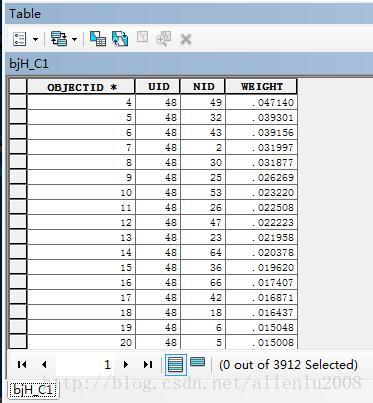
Task: Show all records view toggle
Action: pyautogui.click(x=176, y=364)
